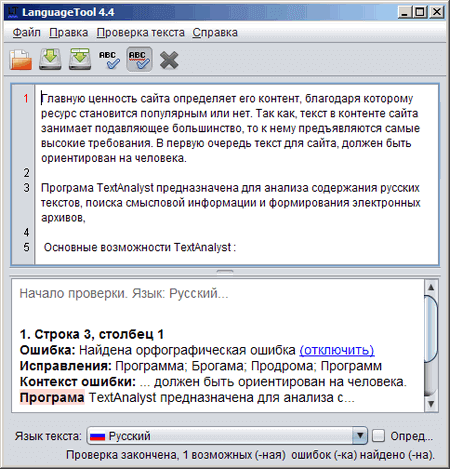
Task: Click the '(отключить)' link
Action: click(x=337, y=350)
